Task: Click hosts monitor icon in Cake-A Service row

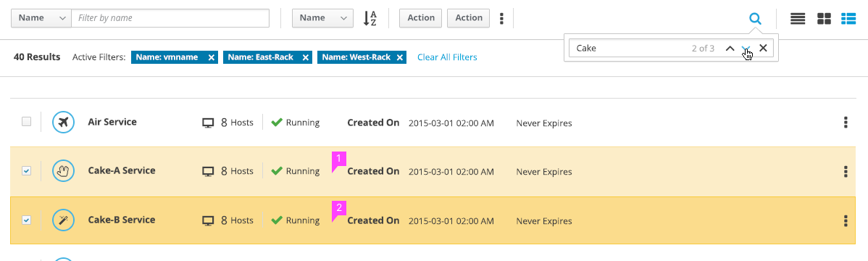Action: tap(208, 172)
